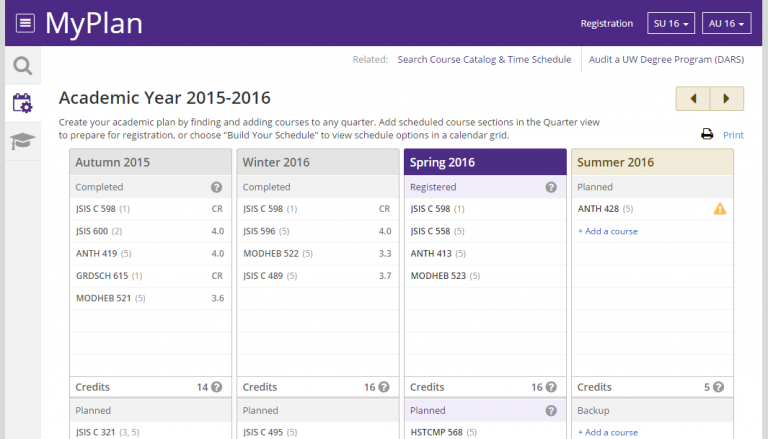Open Search Course Catalog & Time Schedule
Image resolution: width=768 pixels, height=439 pixels.
(x=484, y=59)
